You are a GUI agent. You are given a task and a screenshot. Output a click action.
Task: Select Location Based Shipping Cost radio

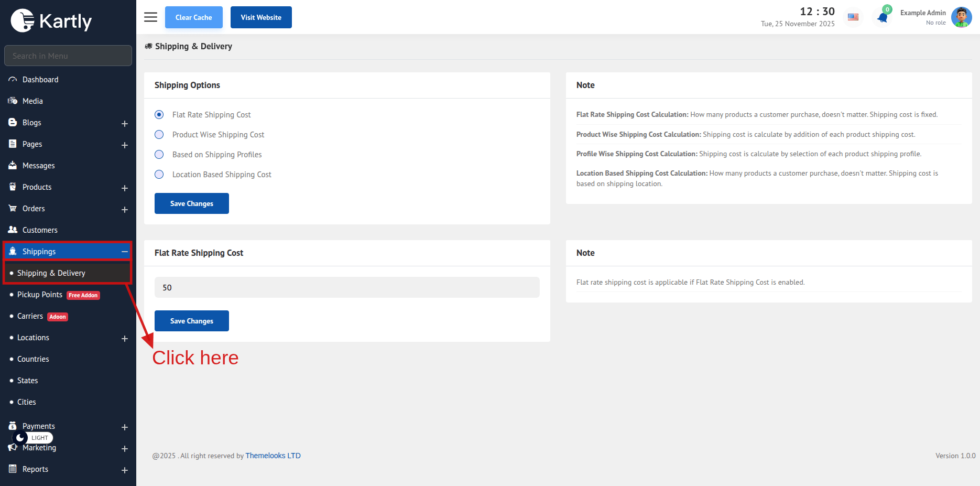[159, 175]
